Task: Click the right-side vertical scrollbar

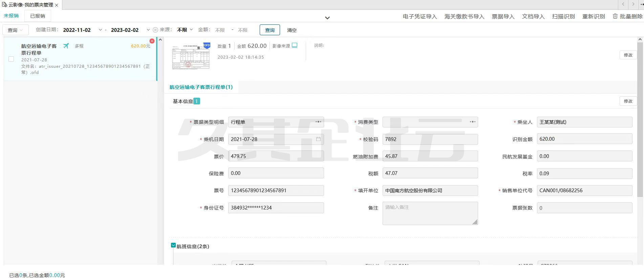Action: tap(640, 119)
